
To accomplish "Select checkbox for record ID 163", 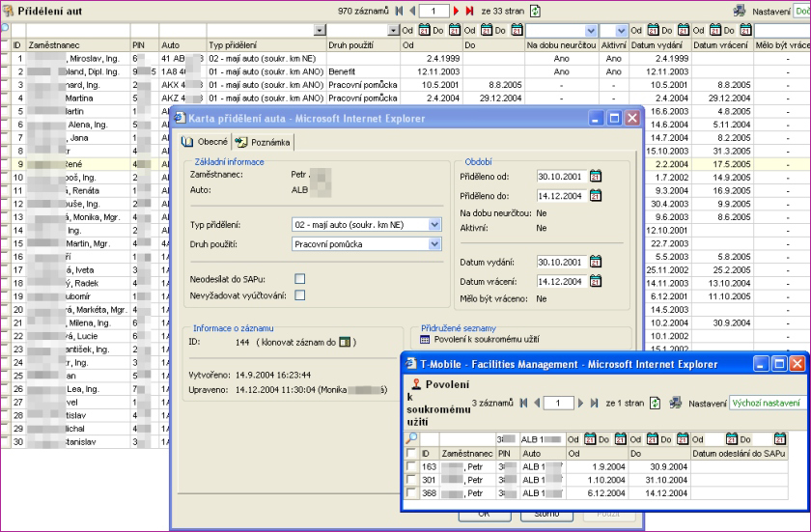I will coord(412,466).
